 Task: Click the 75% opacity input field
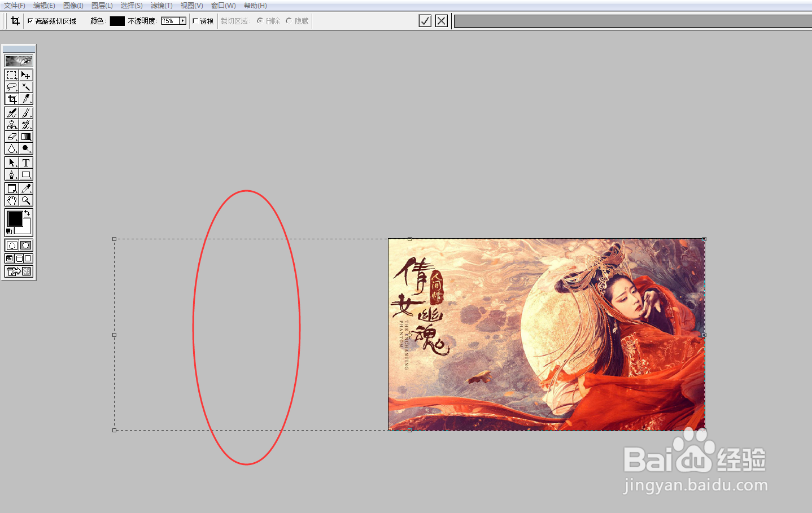(x=170, y=21)
